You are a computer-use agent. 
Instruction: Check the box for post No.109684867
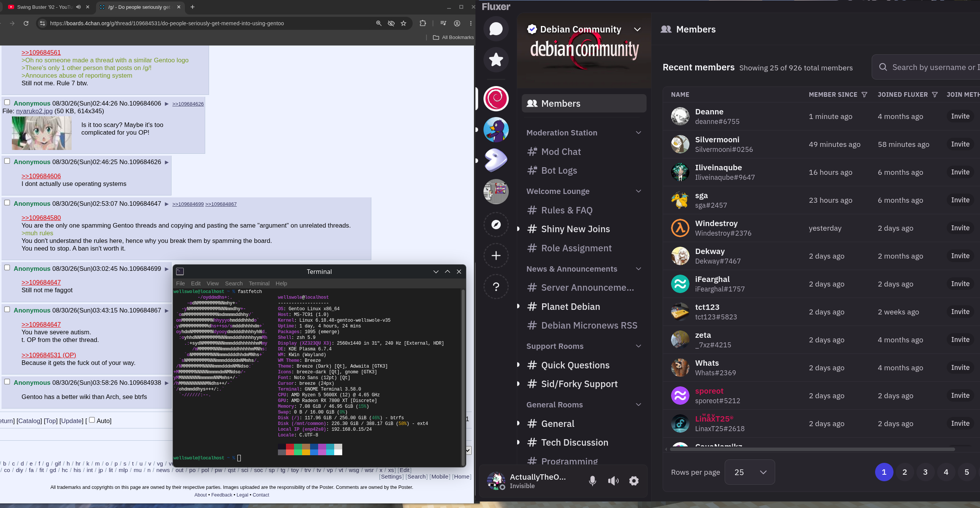click(7, 309)
